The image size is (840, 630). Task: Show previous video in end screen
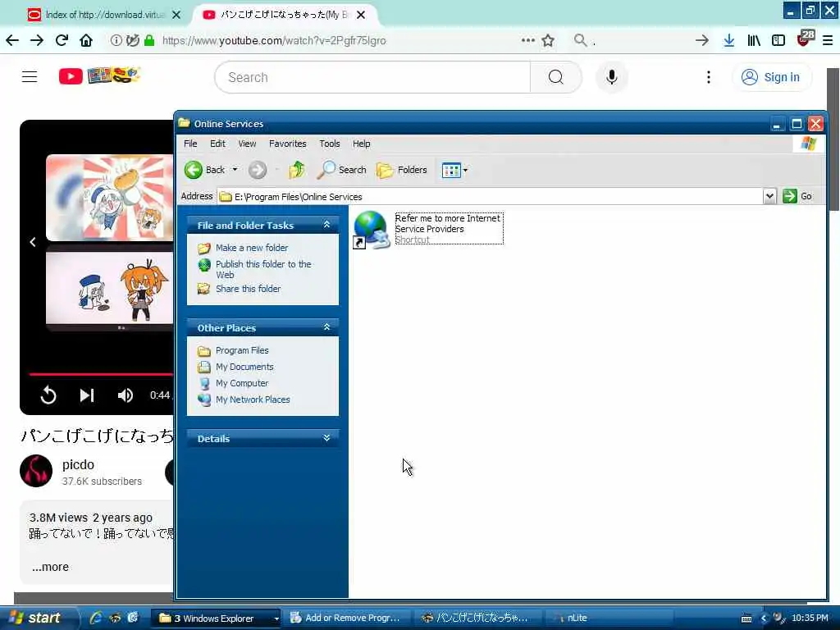tap(33, 242)
